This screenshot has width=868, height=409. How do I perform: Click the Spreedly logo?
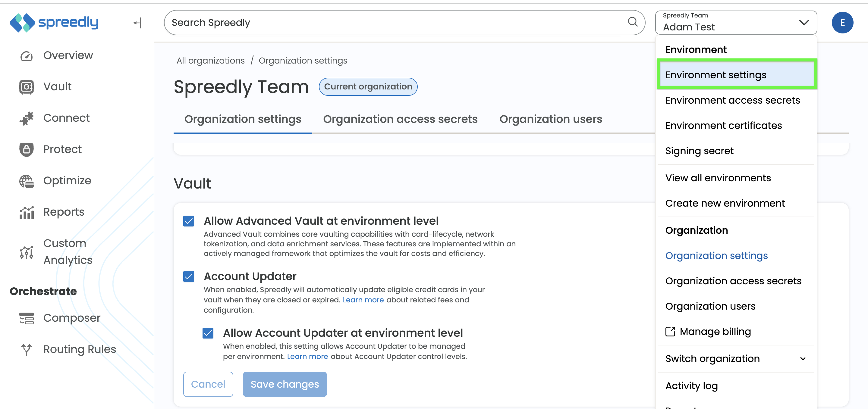[54, 23]
